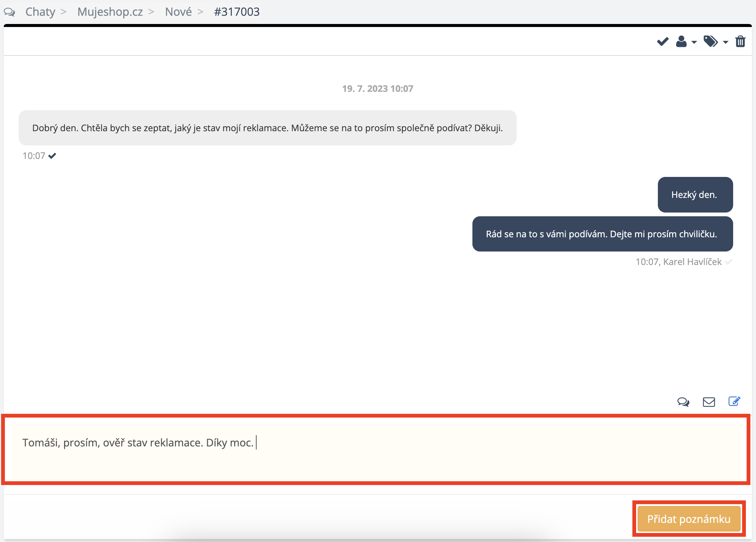Expand the agent assignment dropdown arrow
The height and width of the screenshot is (542, 756).
(x=694, y=42)
